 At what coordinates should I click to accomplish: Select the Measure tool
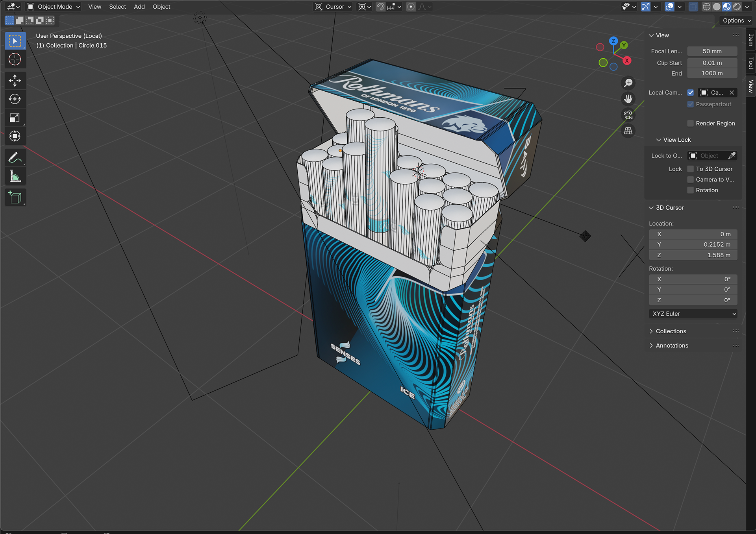(15, 176)
